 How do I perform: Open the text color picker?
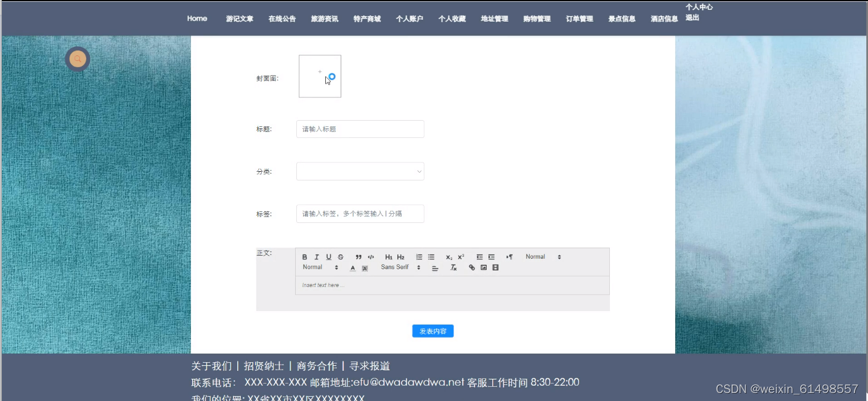[x=353, y=268]
